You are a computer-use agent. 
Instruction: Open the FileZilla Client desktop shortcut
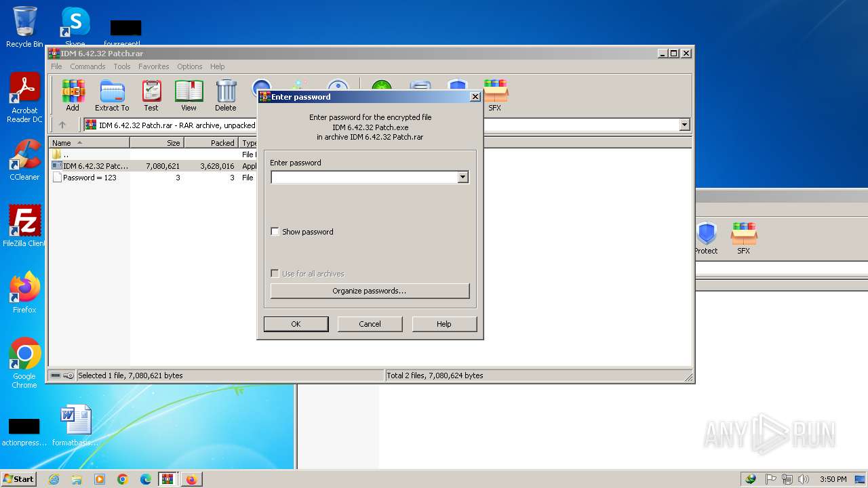[x=24, y=226]
